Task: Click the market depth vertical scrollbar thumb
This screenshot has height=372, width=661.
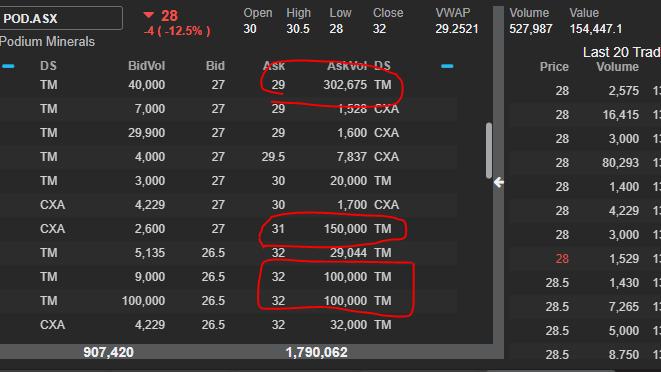Action: point(489,150)
